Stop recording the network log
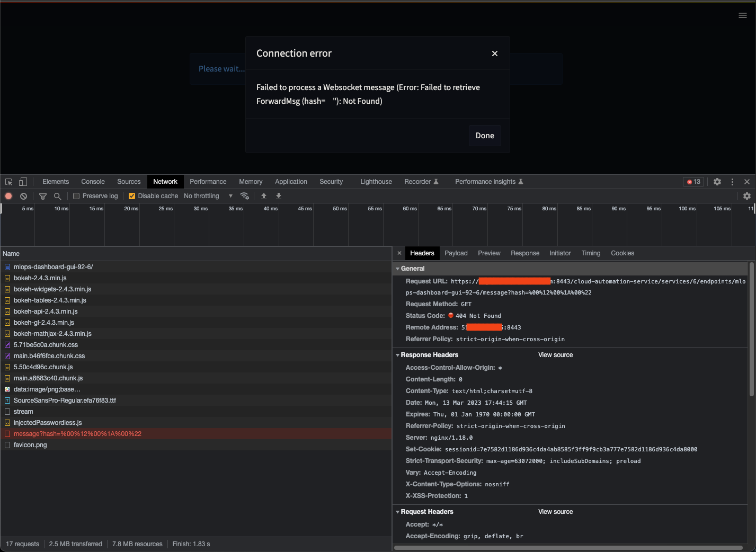756x552 pixels. pyautogui.click(x=8, y=196)
